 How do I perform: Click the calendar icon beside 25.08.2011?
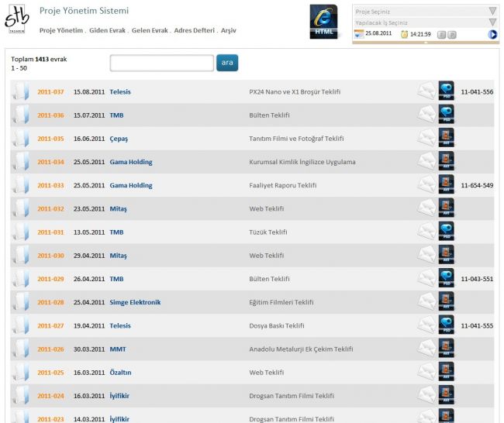point(359,35)
